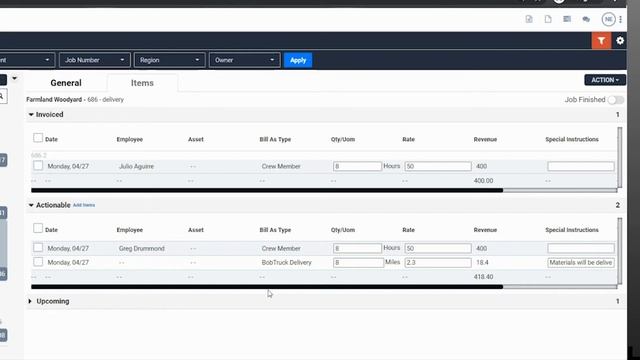Click Greg Drummond employee name

(142, 248)
